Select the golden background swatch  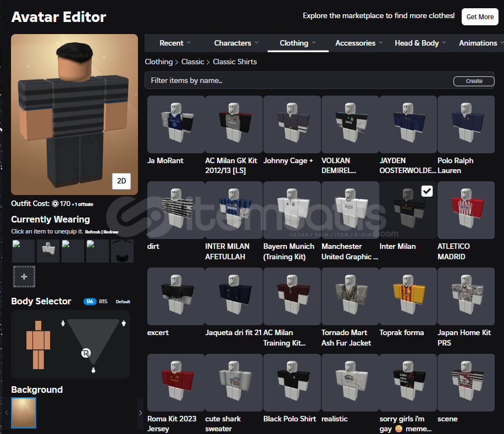[24, 413]
